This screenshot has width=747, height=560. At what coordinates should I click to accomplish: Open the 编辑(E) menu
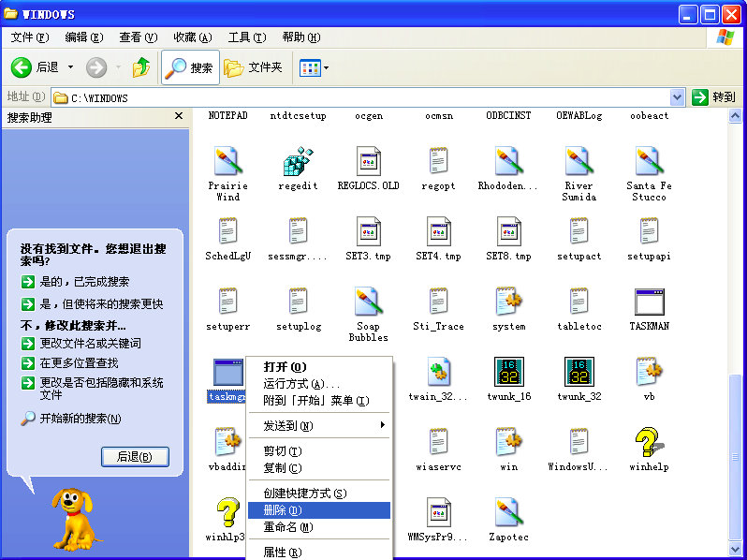pos(84,37)
